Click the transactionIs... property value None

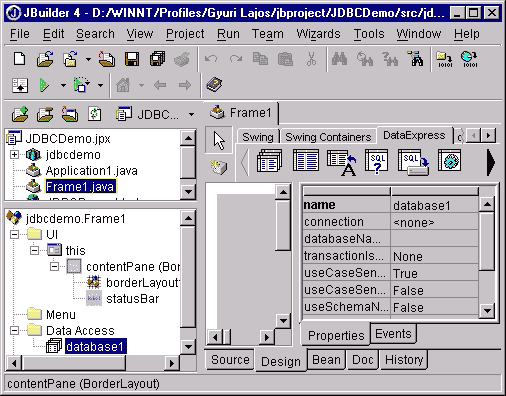[434, 256]
